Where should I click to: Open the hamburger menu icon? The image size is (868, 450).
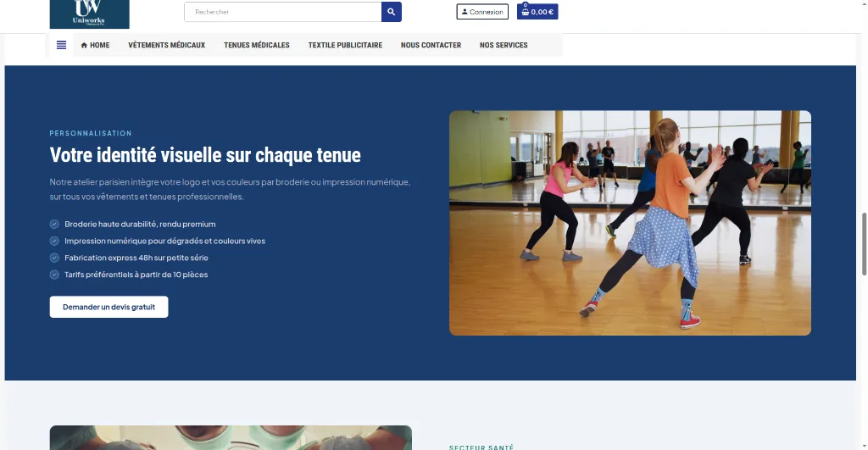click(x=61, y=45)
